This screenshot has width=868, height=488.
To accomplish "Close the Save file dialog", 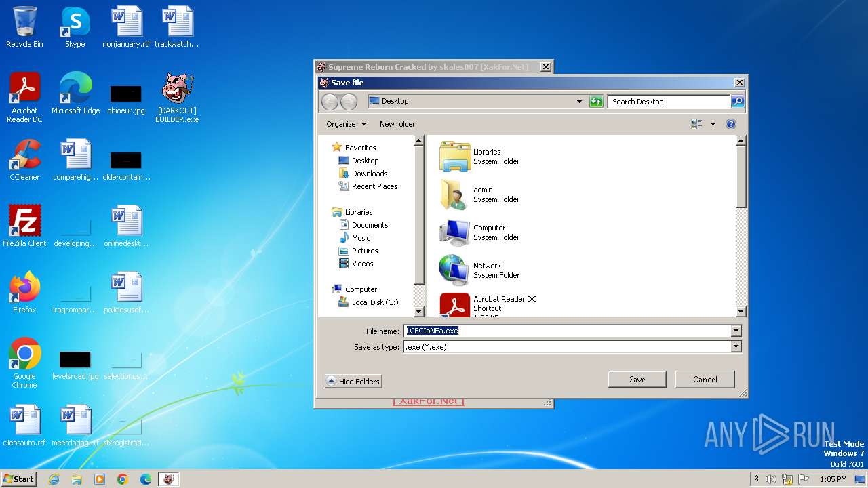I will click(739, 83).
